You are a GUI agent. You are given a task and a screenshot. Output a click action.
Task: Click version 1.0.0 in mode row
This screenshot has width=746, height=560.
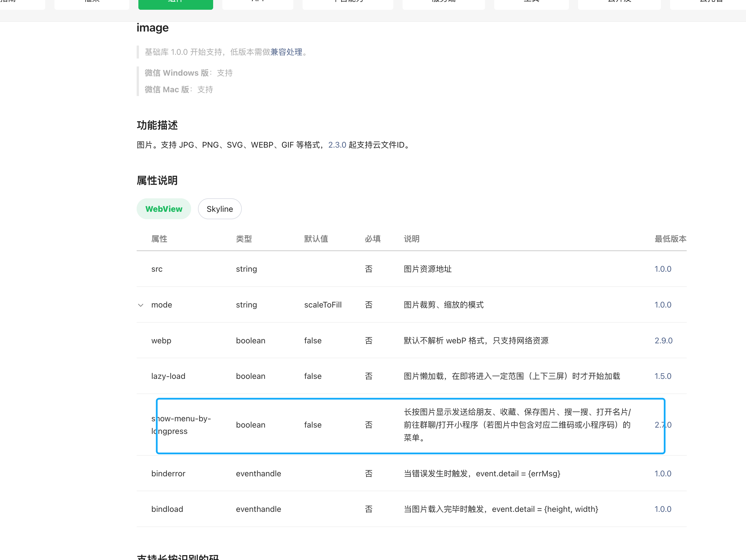[x=663, y=305]
